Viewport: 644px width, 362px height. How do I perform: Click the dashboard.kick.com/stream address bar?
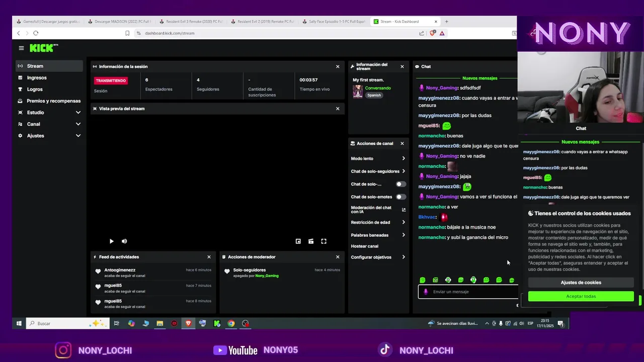pos(170,33)
